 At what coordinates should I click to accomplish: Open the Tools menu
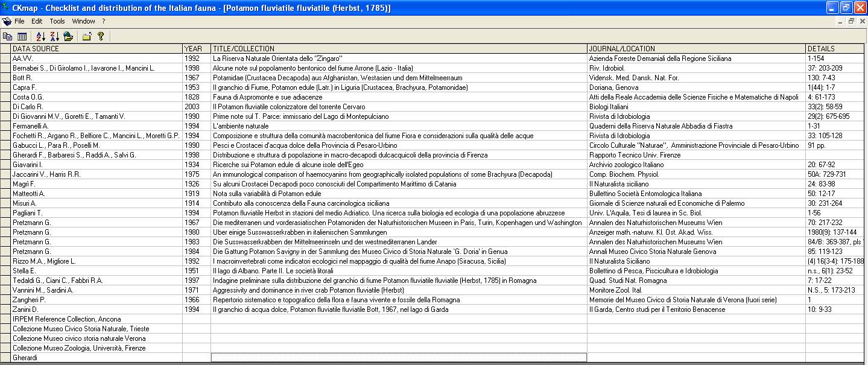pos(57,21)
